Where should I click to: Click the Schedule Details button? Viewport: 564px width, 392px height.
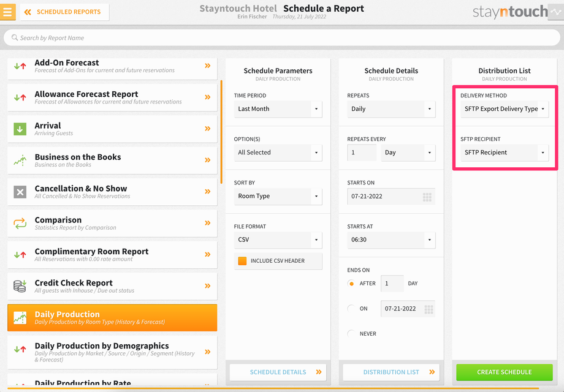pyautogui.click(x=278, y=372)
